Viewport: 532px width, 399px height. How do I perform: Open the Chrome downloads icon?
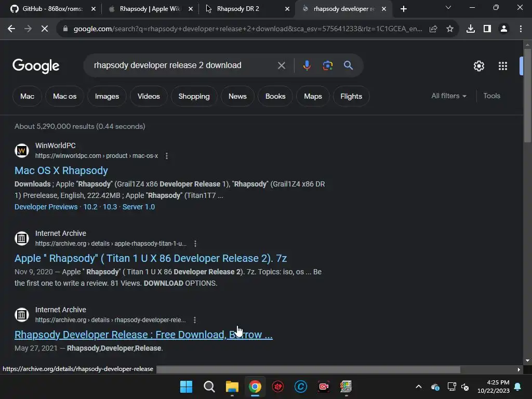point(471,29)
